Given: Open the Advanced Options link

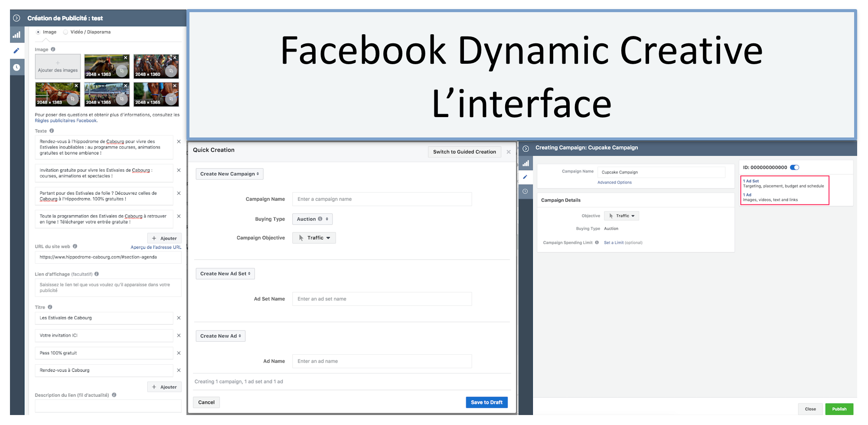Looking at the screenshot, I should point(614,183).
